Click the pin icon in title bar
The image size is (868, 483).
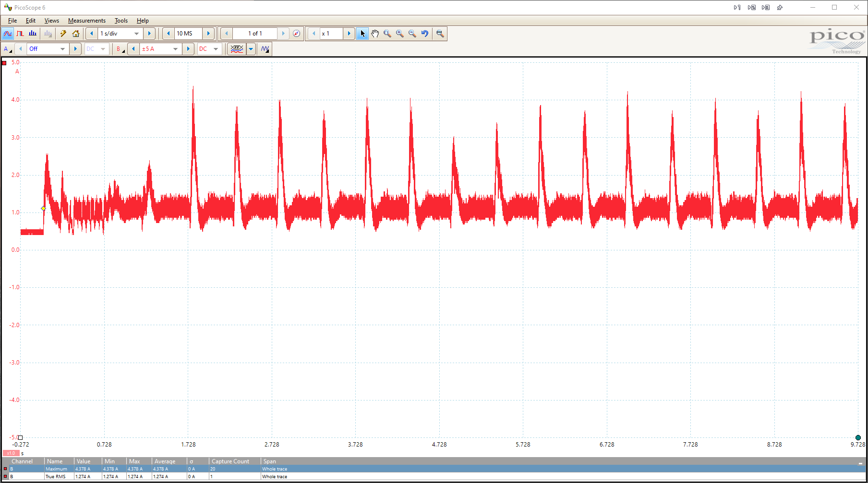tap(780, 8)
